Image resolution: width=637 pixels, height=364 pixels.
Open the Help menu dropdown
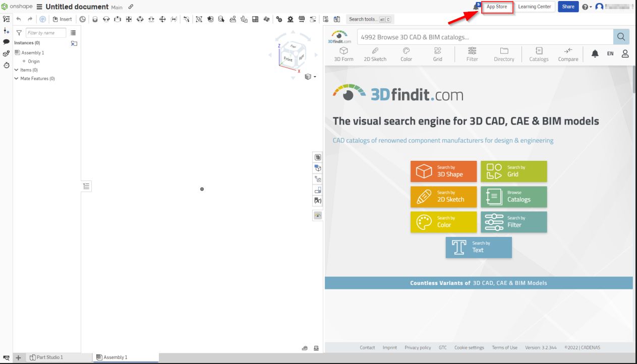[587, 7]
